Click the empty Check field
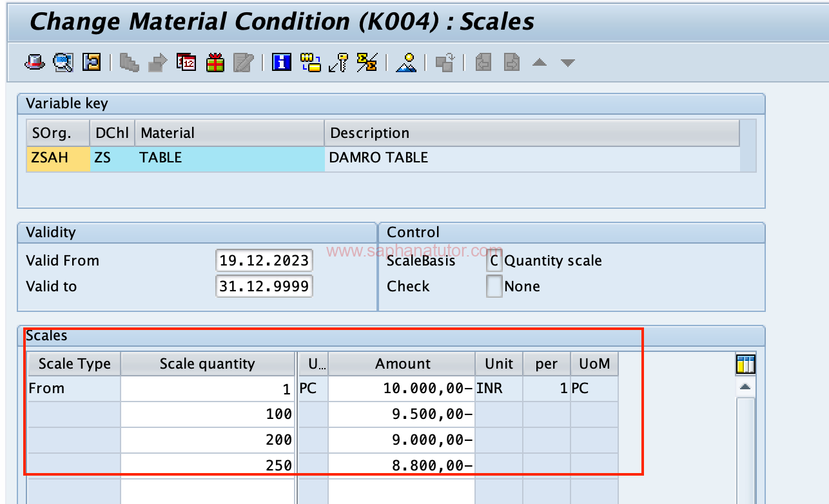 coord(494,286)
